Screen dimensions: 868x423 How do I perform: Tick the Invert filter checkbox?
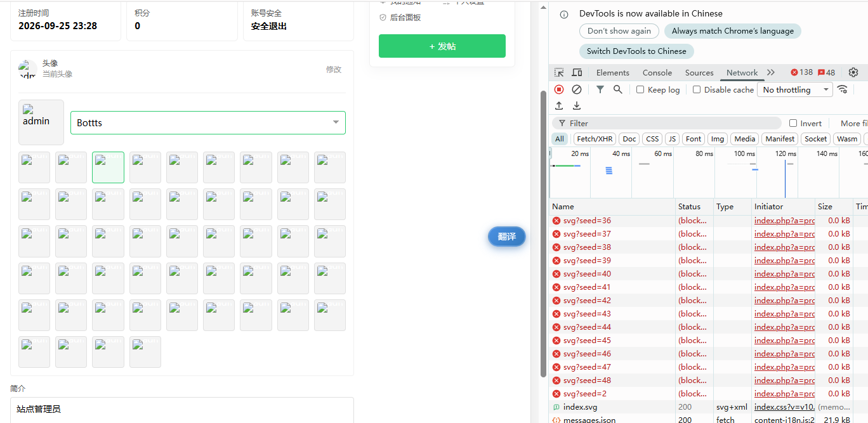[x=793, y=123]
